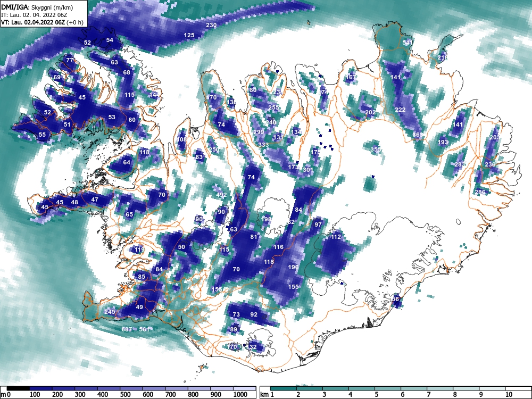Select the map value 541 in the northeast

(x=408, y=43)
